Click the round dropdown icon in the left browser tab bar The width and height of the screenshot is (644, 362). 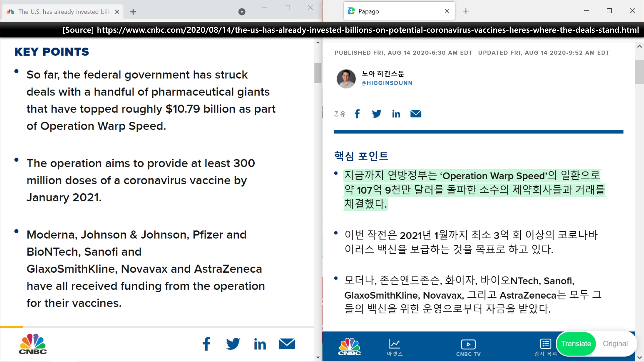(242, 12)
